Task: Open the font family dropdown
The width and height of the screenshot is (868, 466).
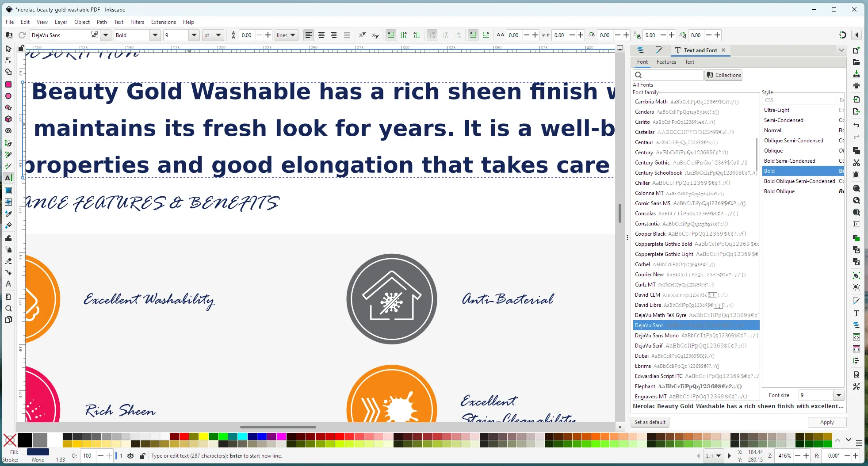Action: tap(105, 35)
